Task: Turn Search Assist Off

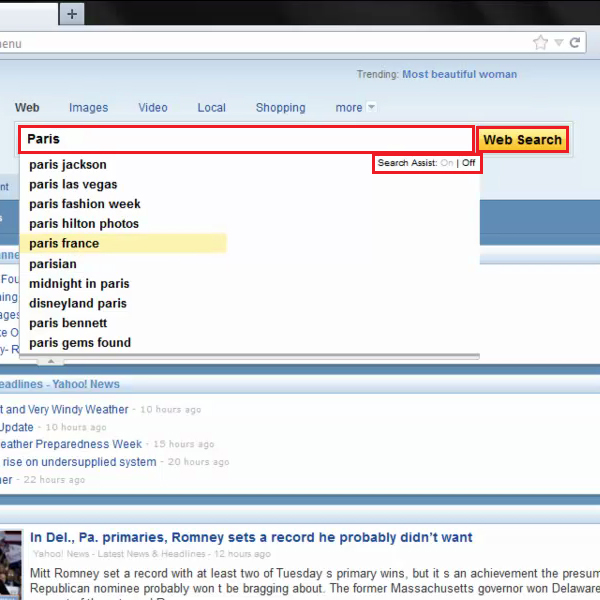Action: coord(468,163)
